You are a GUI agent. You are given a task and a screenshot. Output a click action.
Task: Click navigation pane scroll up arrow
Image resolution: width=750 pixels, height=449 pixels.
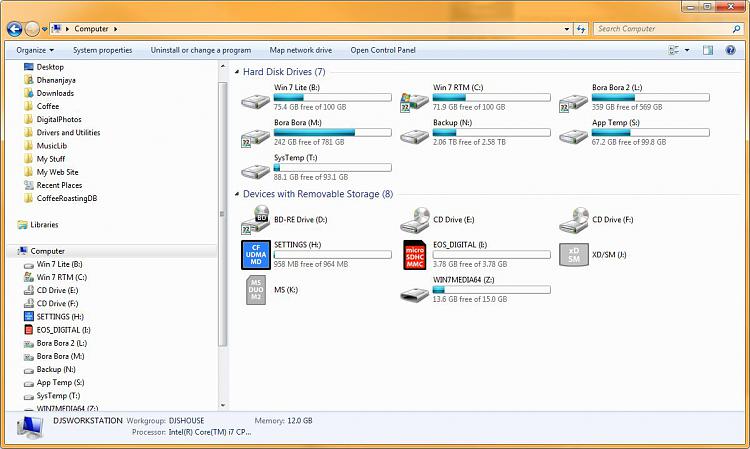point(223,66)
